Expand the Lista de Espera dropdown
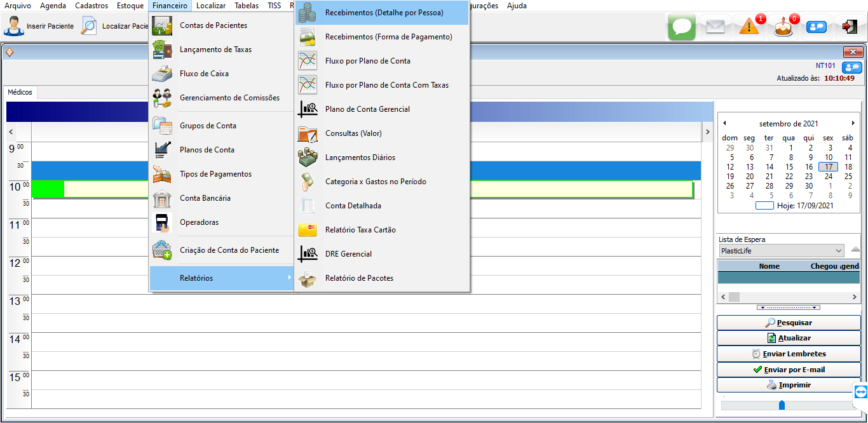The height and width of the screenshot is (423, 868). pyautogui.click(x=838, y=251)
